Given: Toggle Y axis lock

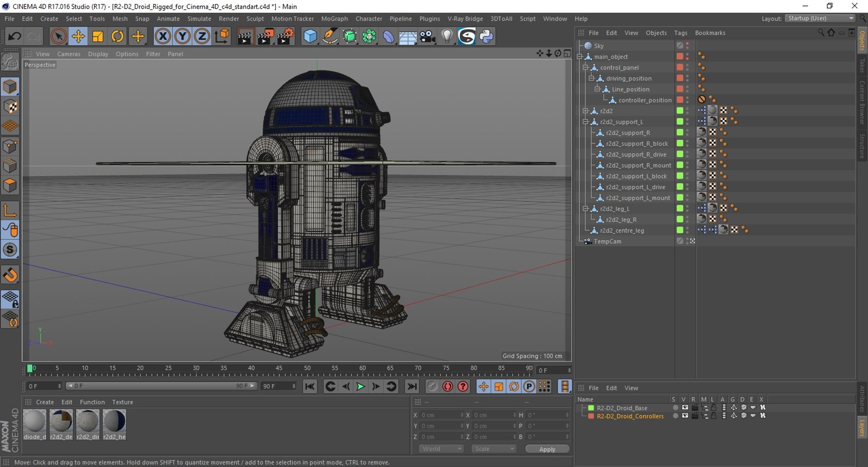Looking at the screenshot, I should click(182, 36).
